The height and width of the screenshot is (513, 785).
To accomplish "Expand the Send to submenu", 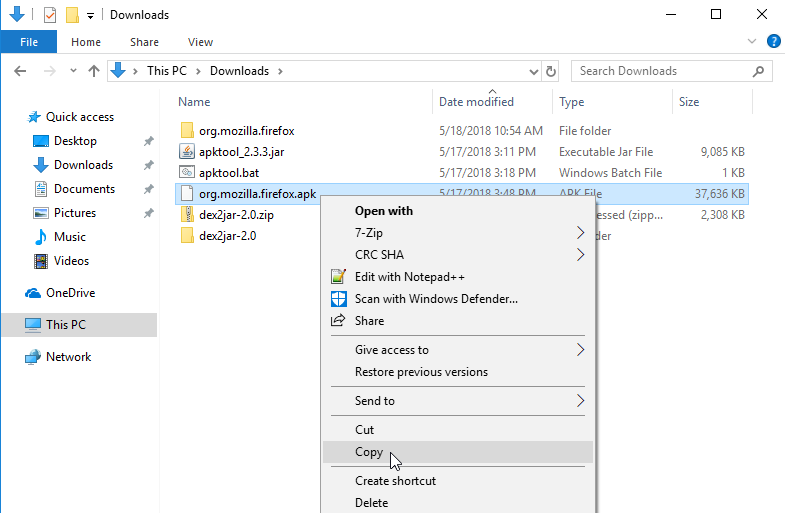I will point(580,401).
